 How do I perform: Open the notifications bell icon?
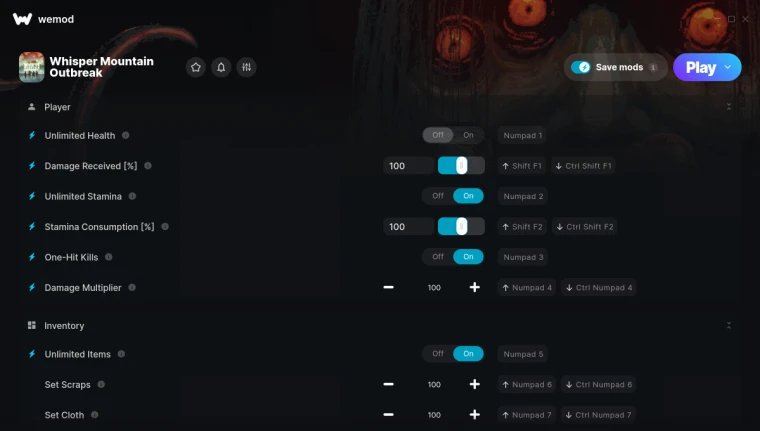coord(221,67)
